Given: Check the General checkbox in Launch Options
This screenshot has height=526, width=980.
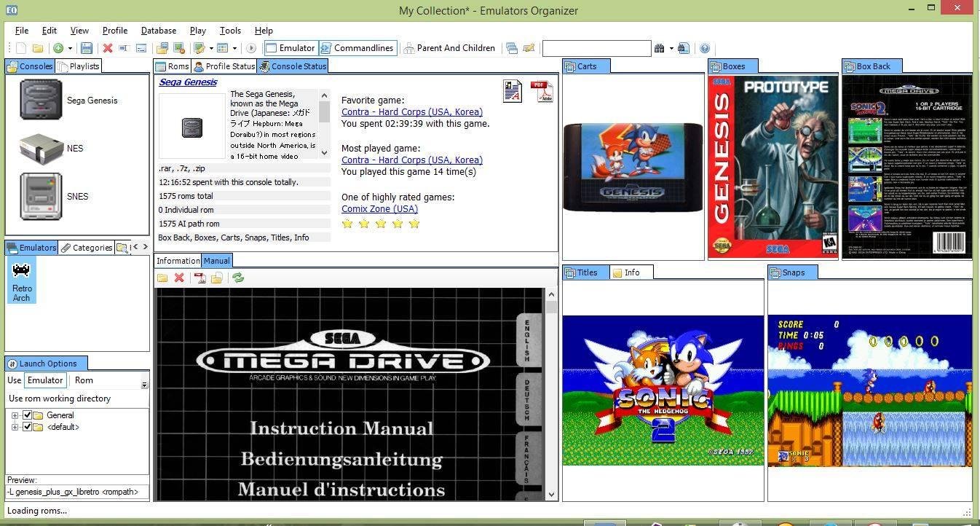Looking at the screenshot, I should [x=28, y=415].
